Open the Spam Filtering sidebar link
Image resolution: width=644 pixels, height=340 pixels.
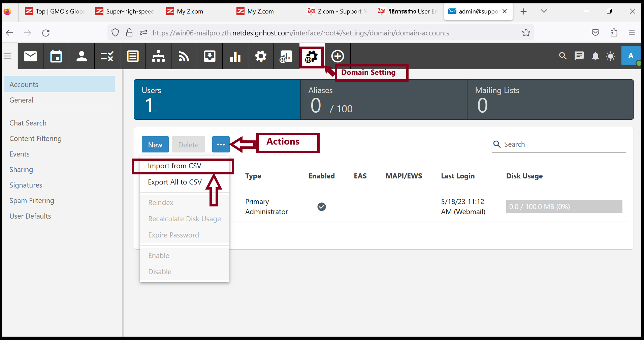point(32,200)
